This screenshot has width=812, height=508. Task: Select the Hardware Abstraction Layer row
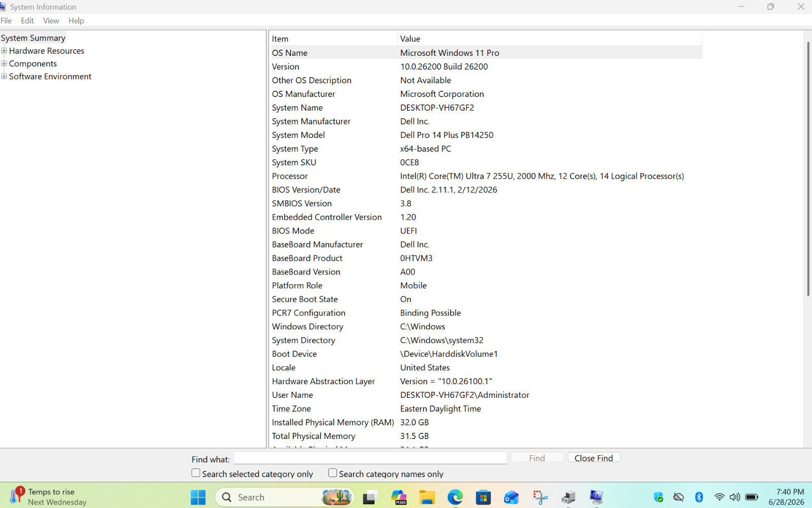point(486,382)
